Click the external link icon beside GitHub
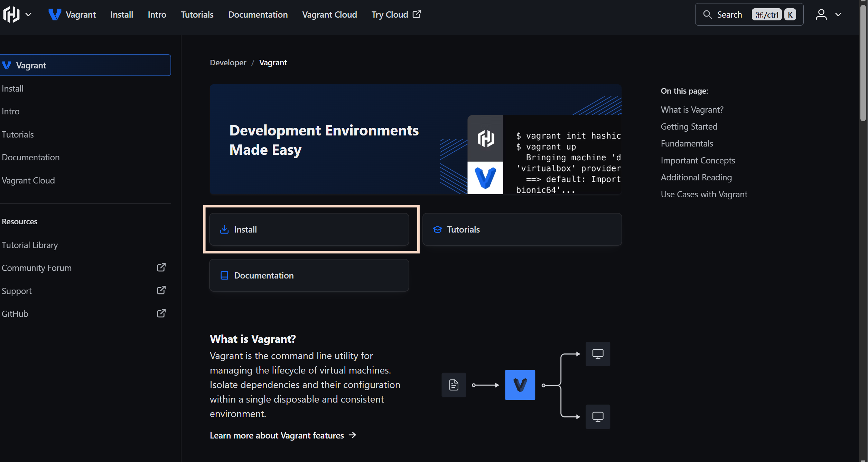The width and height of the screenshot is (868, 462). click(x=161, y=313)
